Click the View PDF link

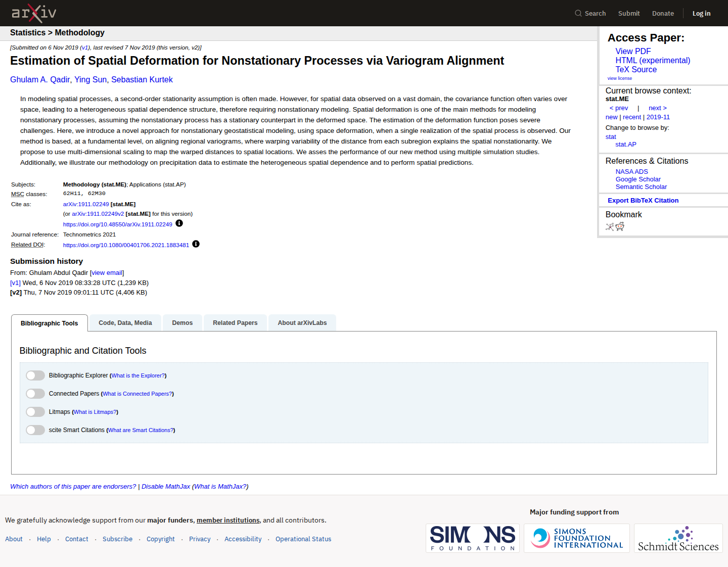coord(633,51)
